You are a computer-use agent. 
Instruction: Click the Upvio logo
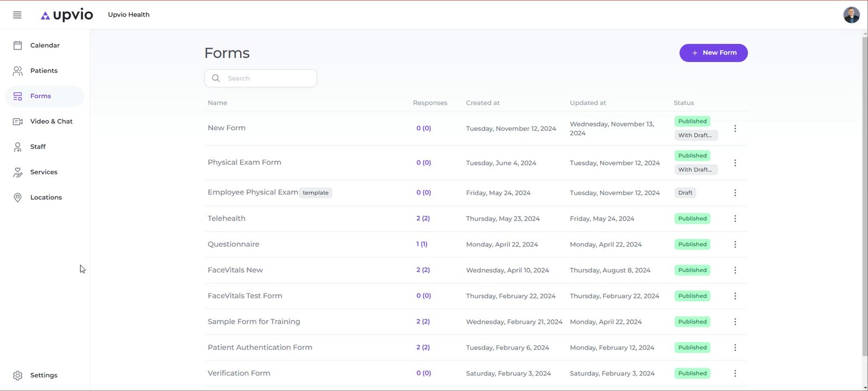click(67, 15)
